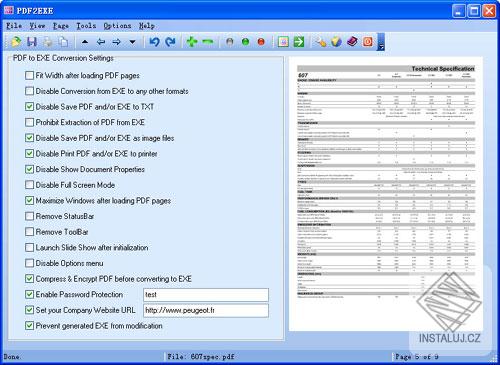
Task: Check Disable Full Screen Mode
Action: click(29, 185)
